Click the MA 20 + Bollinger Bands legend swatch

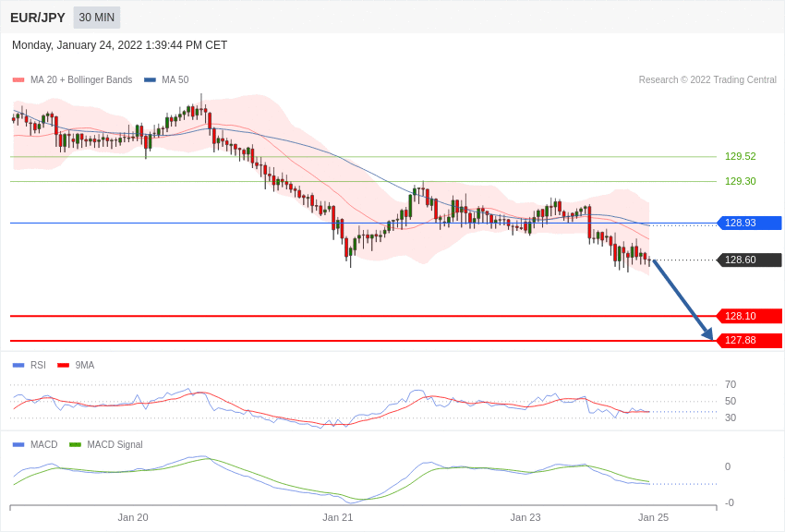[18, 79]
